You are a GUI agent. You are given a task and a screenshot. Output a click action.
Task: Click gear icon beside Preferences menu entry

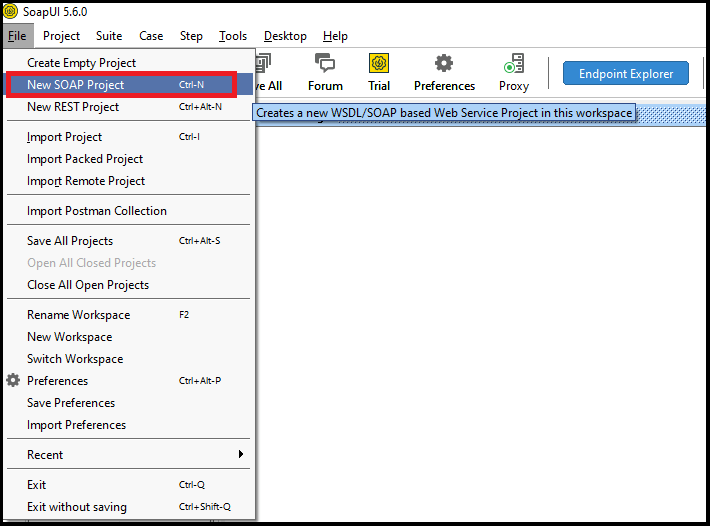coord(13,381)
